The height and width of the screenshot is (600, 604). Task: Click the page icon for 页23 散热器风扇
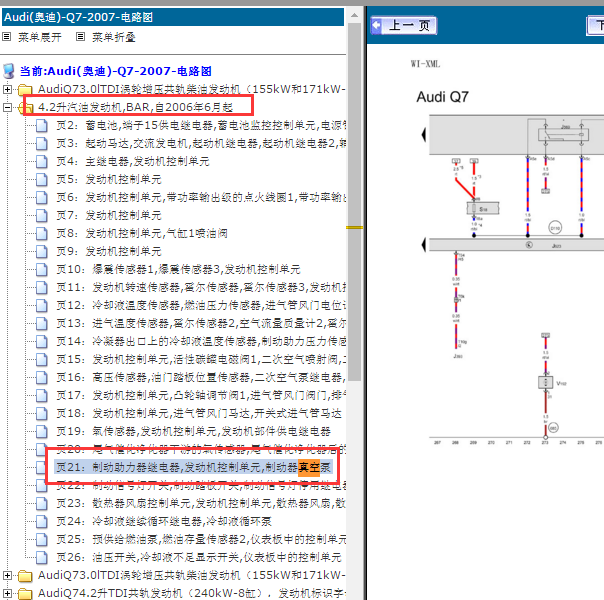[x=42, y=504]
